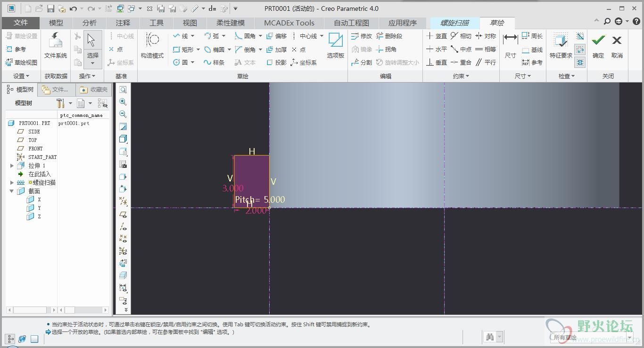Expand the 约束 group dropdown
Viewport: 644px width, 348px height.
pyautogui.click(x=461, y=76)
